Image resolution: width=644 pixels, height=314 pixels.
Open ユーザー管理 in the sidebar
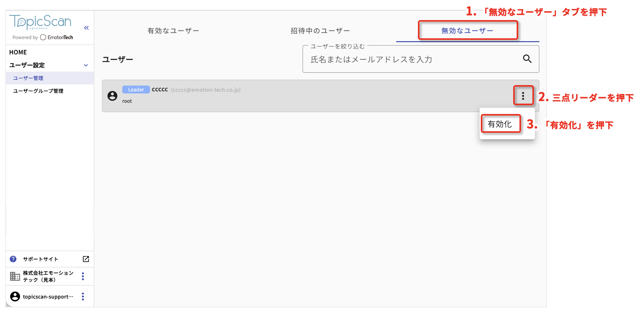(28, 78)
